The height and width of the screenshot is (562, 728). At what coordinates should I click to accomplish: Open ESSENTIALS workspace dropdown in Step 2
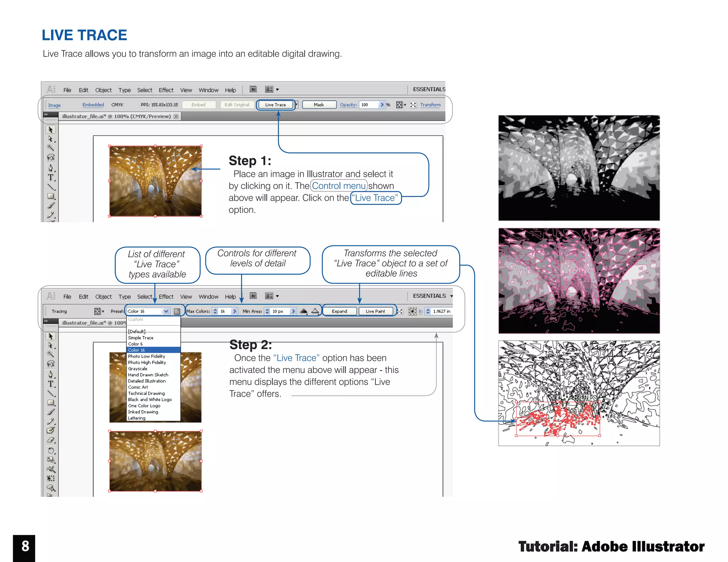[433, 296]
